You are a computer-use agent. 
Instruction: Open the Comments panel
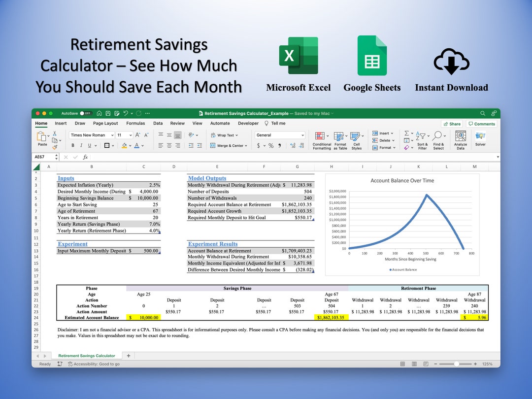[x=482, y=124]
